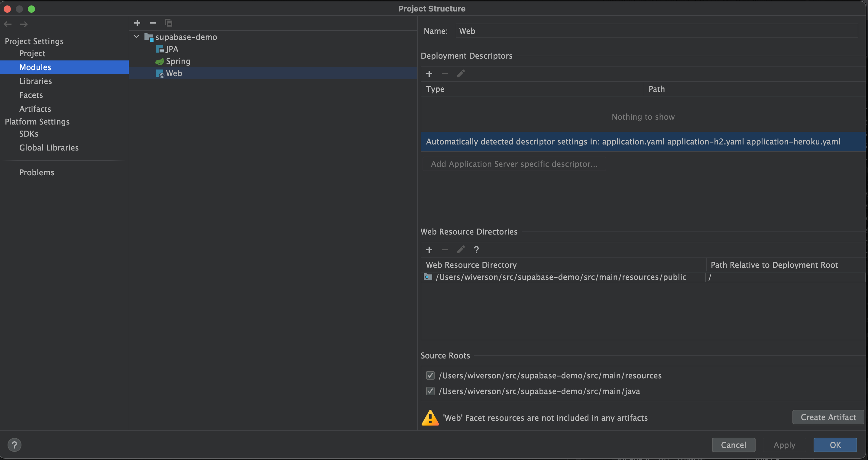Click the remove deployment descriptor icon
The width and height of the screenshot is (868, 460).
[x=445, y=73]
